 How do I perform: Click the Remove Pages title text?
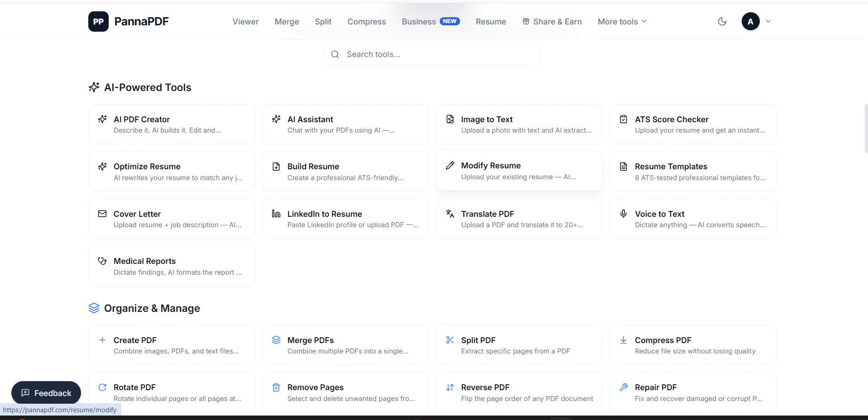click(316, 387)
